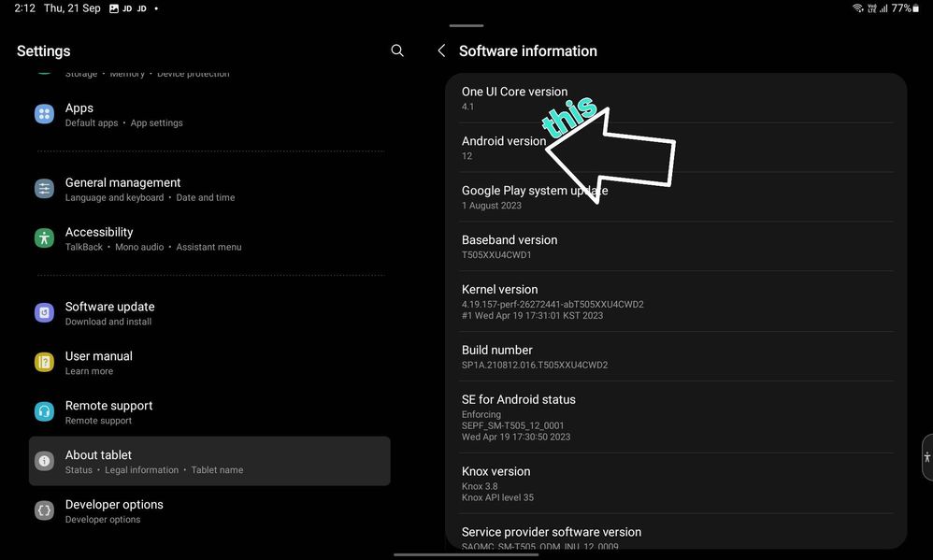Open the Apps icon in Settings
This screenshot has width=933, height=560.
coord(44,114)
